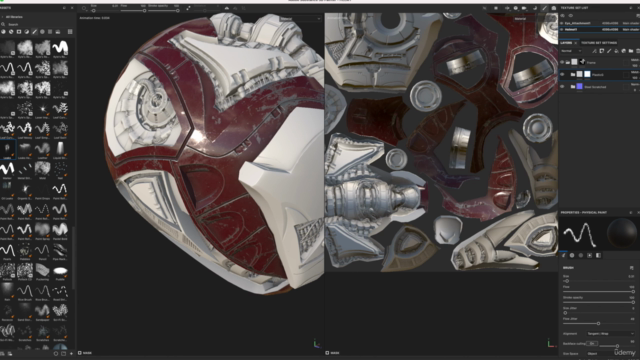Select the filters category icon in Assets
Viewport: 640px width, 360px height.
pyautogui.click(x=27, y=31)
